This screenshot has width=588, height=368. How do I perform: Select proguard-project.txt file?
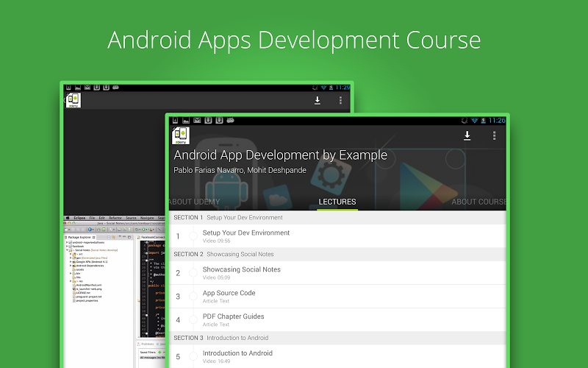[x=87, y=297]
